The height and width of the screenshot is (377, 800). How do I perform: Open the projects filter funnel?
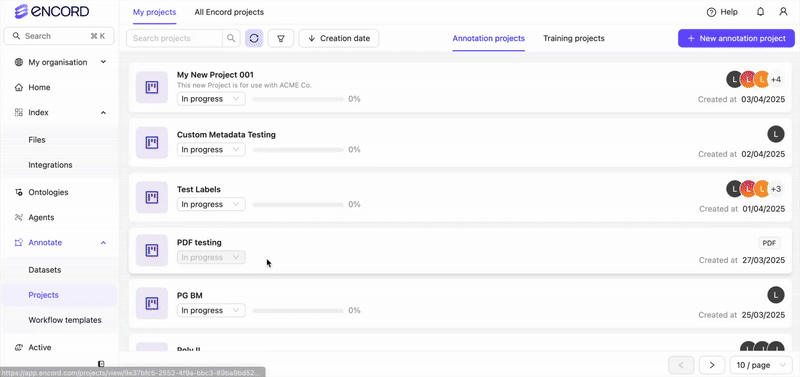tap(281, 38)
